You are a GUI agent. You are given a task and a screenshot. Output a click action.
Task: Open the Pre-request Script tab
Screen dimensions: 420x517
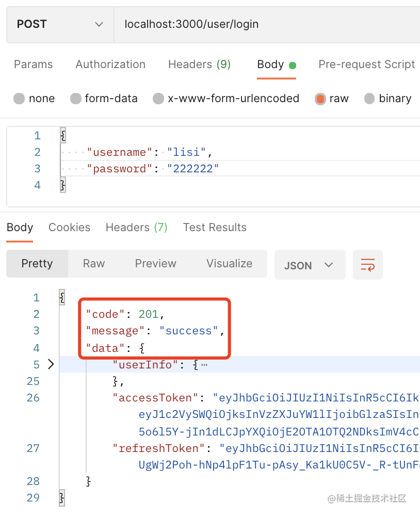tap(366, 64)
